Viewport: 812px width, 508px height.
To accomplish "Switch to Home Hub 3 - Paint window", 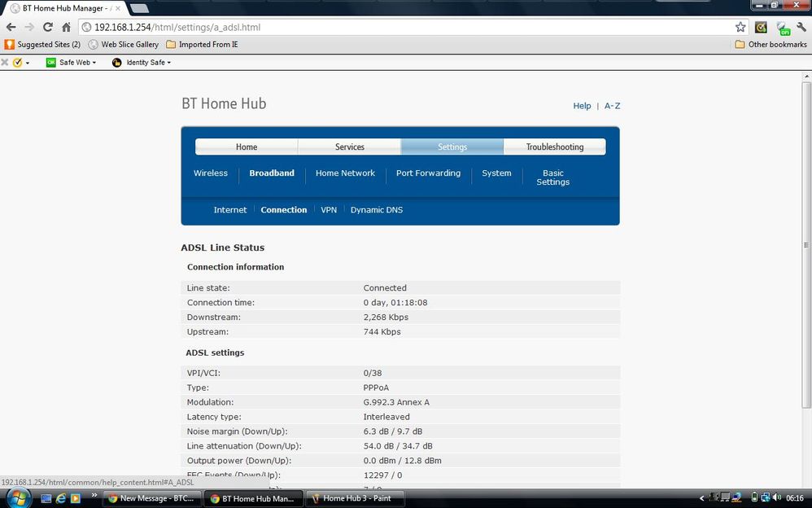I will point(354,499).
